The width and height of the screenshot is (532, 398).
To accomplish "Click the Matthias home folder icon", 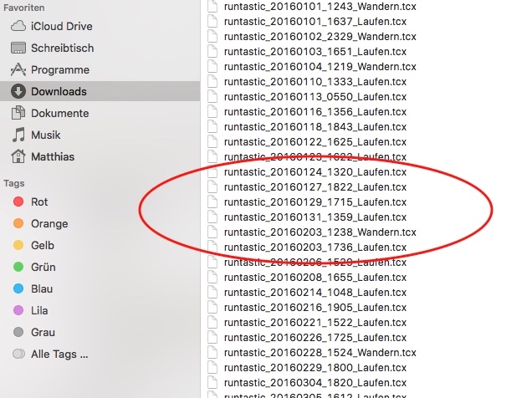I will (x=18, y=157).
